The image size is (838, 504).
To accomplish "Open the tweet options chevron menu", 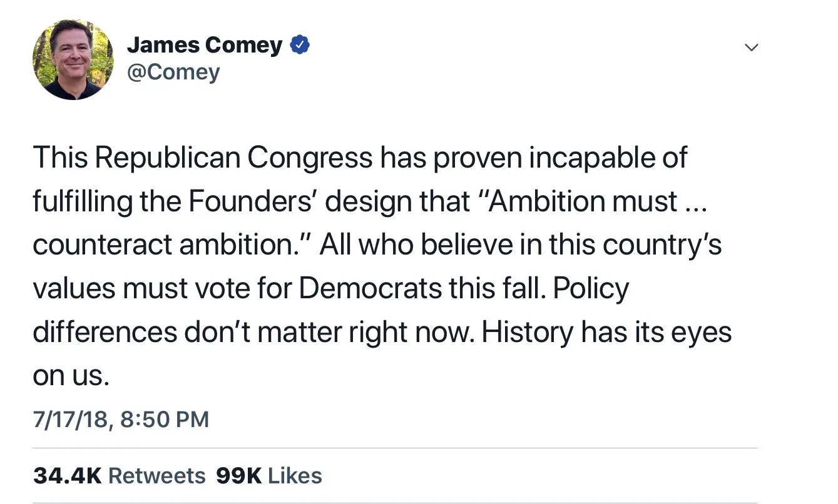I will (752, 48).
